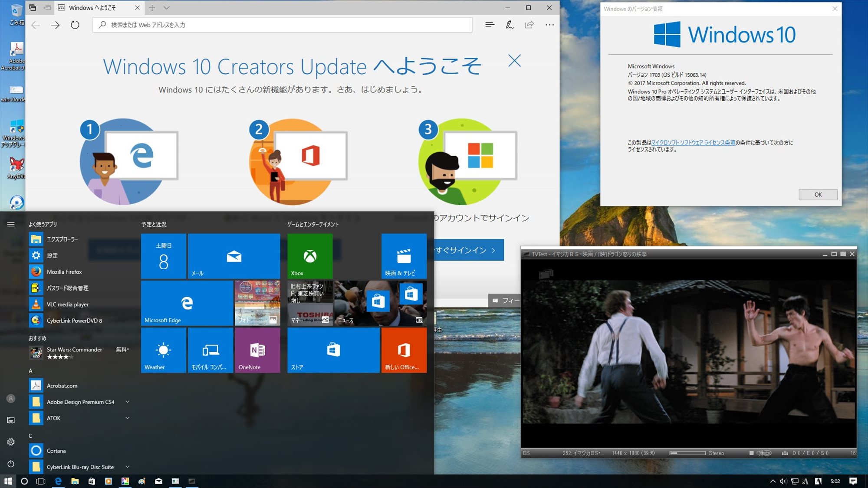Open the フォト live tile
868x488 pixels.
pyautogui.click(x=257, y=303)
